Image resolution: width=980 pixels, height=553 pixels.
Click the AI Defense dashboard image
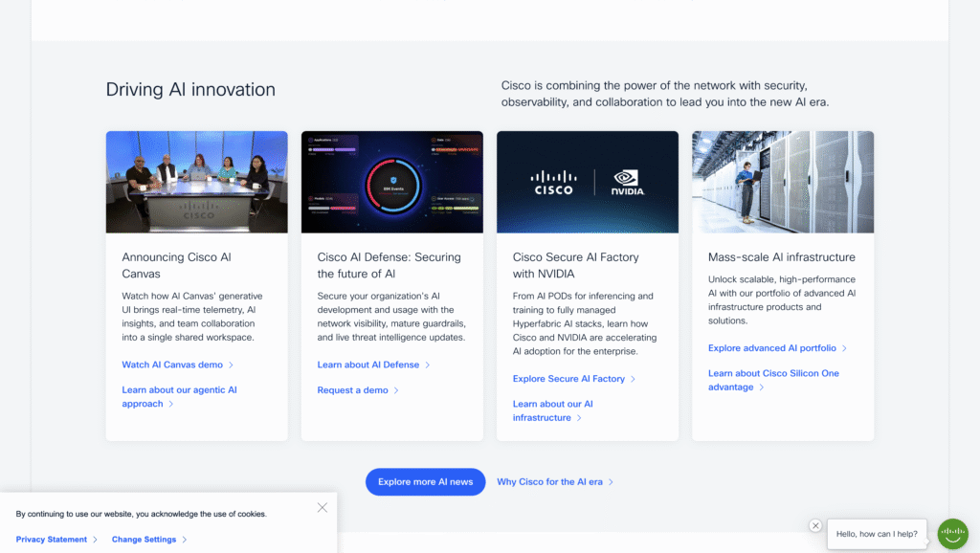click(x=391, y=182)
